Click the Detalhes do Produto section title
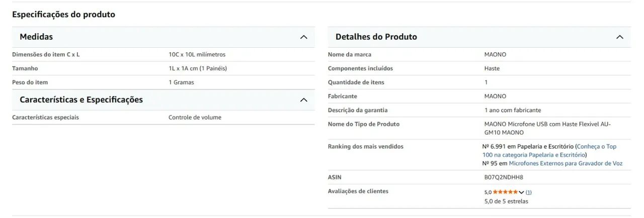 pyautogui.click(x=376, y=37)
